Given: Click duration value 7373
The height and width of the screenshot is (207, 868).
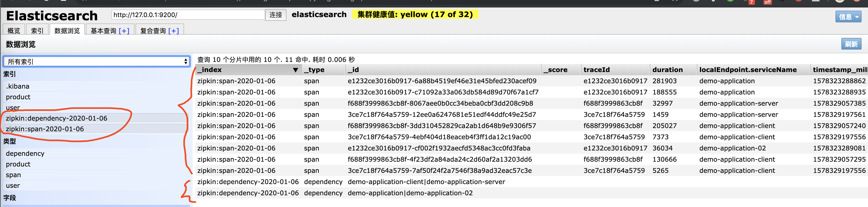Looking at the screenshot, I should [x=660, y=137].
